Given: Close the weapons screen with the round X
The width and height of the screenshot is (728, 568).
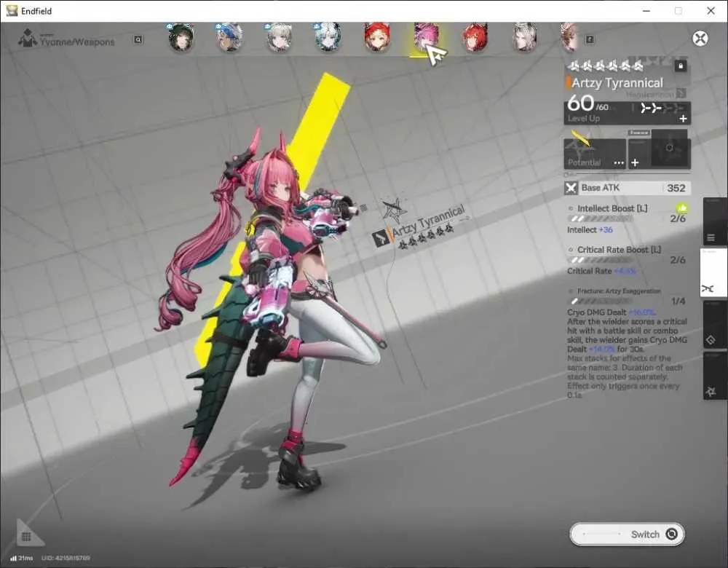Looking at the screenshot, I should tap(700, 38).
